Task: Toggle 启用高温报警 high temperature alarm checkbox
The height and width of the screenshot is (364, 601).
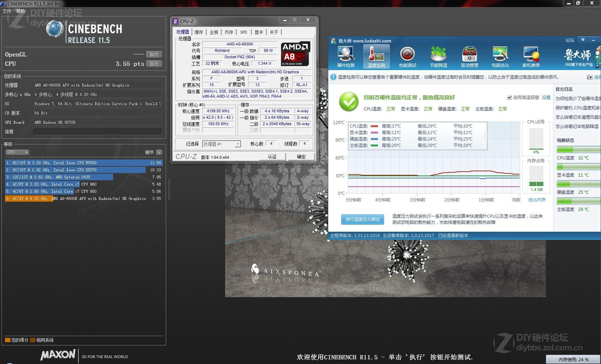Action: coord(509,97)
